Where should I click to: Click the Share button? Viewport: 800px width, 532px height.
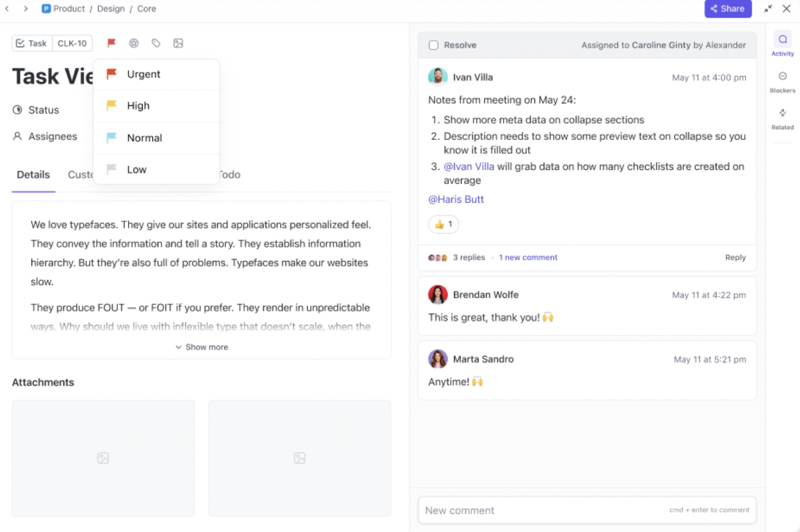[x=727, y=9]
